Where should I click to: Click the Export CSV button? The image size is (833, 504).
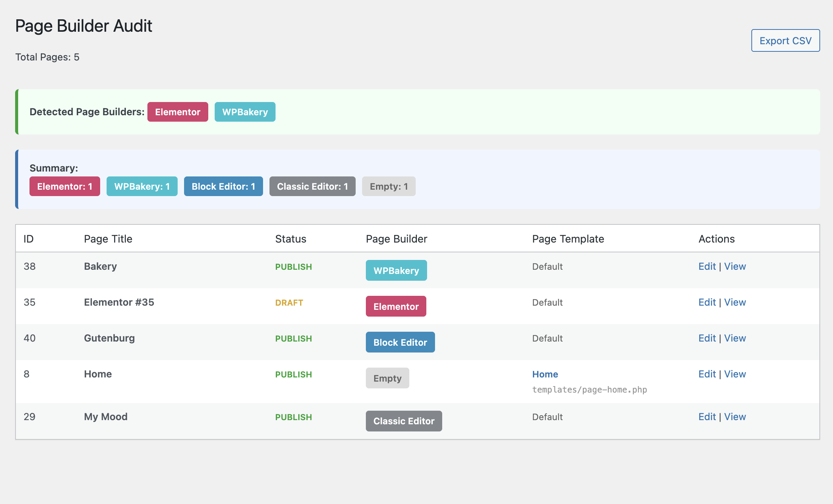click(x=785, y=40)
